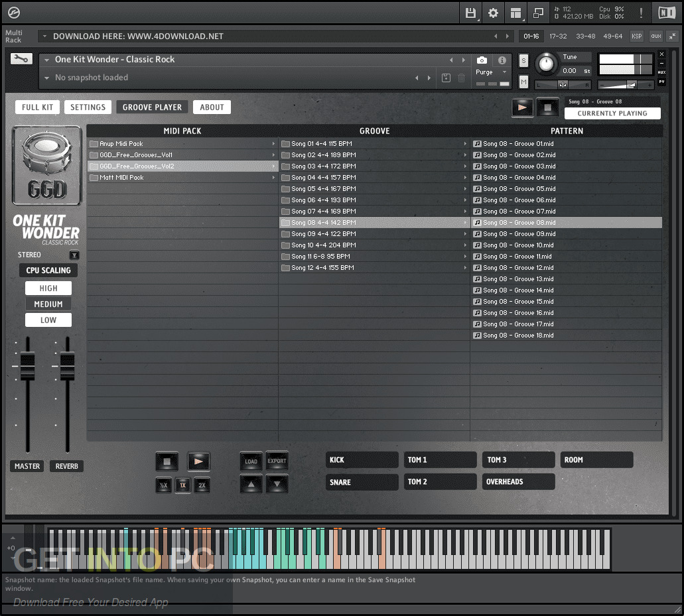Expand GGD_Free_Grooves_Vol1 folder
This screenshot has width=684, height=616.
pyautogui.click(x=273, y=154)
